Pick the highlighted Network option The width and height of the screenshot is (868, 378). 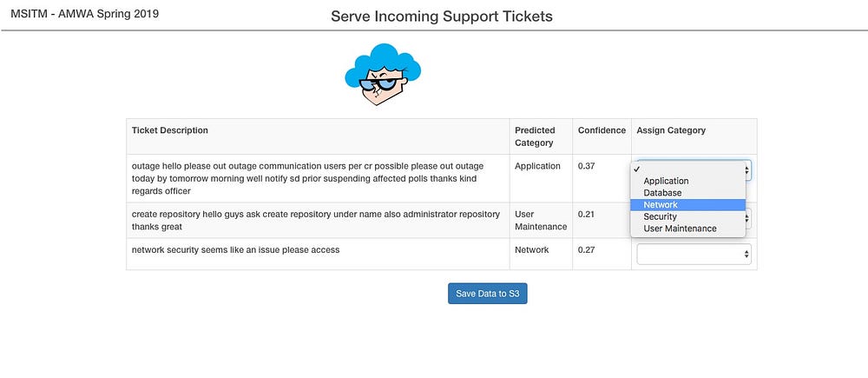coord(688,204)
